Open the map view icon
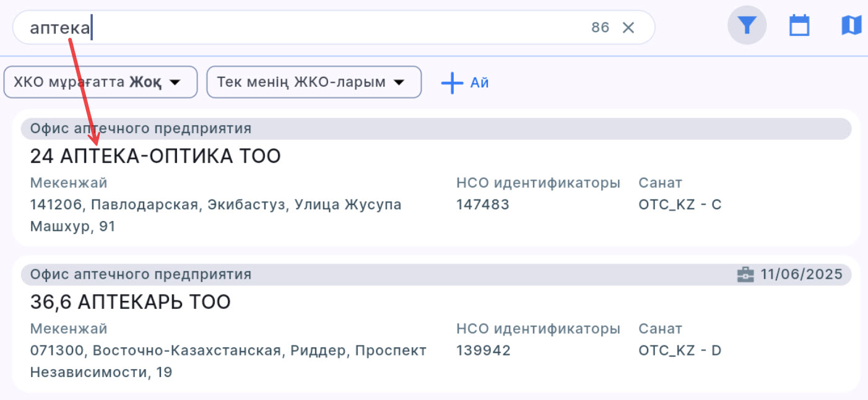Screen dimensions: 868x400 (x=851, y=26)
